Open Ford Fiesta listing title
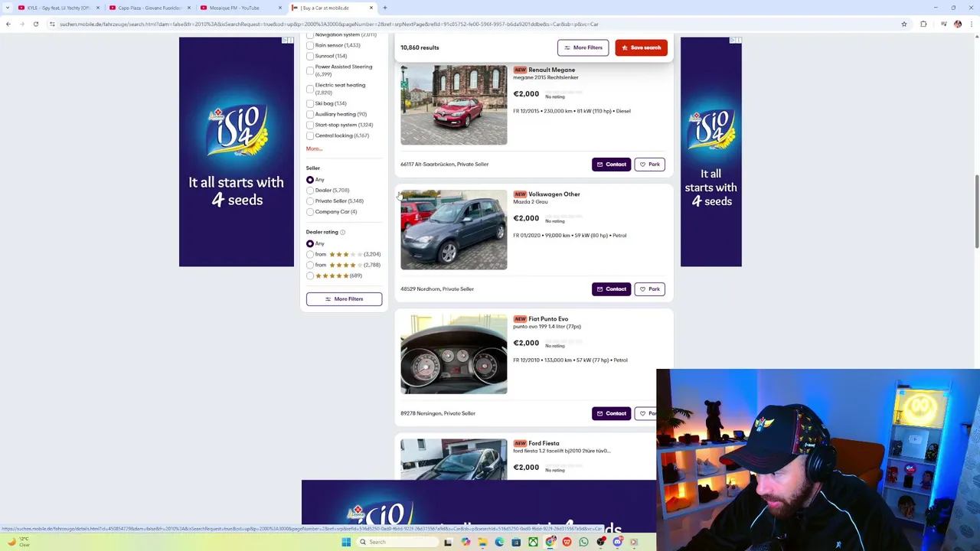Image resolution: width=980 pixels, height=551 pixels. coord(544,443)
